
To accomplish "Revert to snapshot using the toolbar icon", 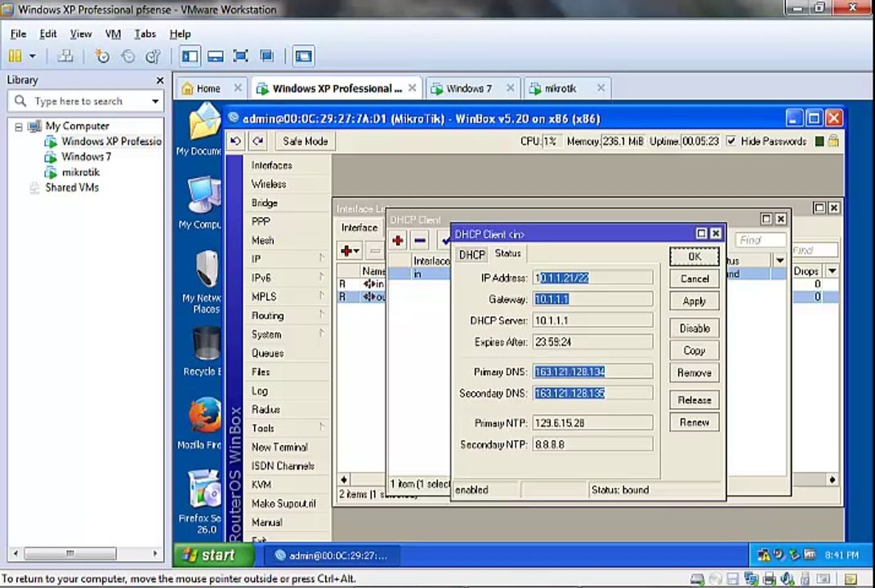I will tap(127, 56).
